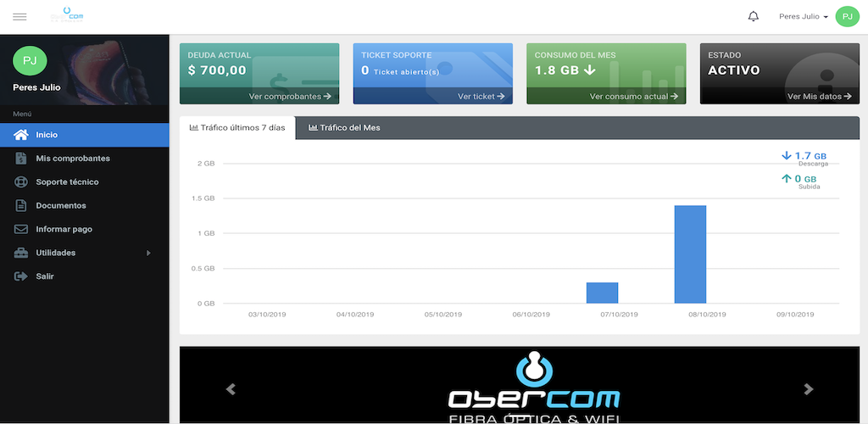Click Ver Mis datos link

click(x=820, y=97)
